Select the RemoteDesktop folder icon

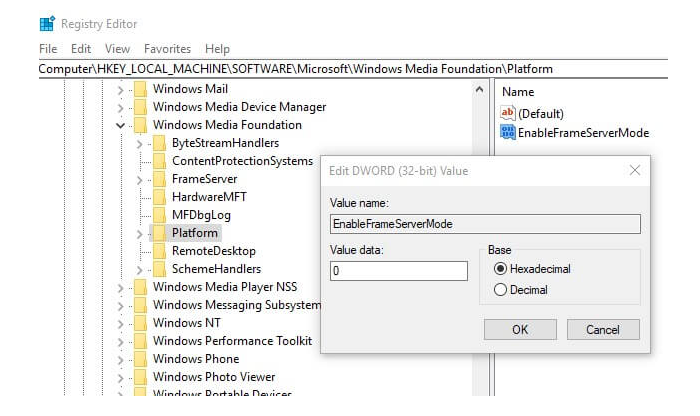pyautogui.click(x=159, y=251)
